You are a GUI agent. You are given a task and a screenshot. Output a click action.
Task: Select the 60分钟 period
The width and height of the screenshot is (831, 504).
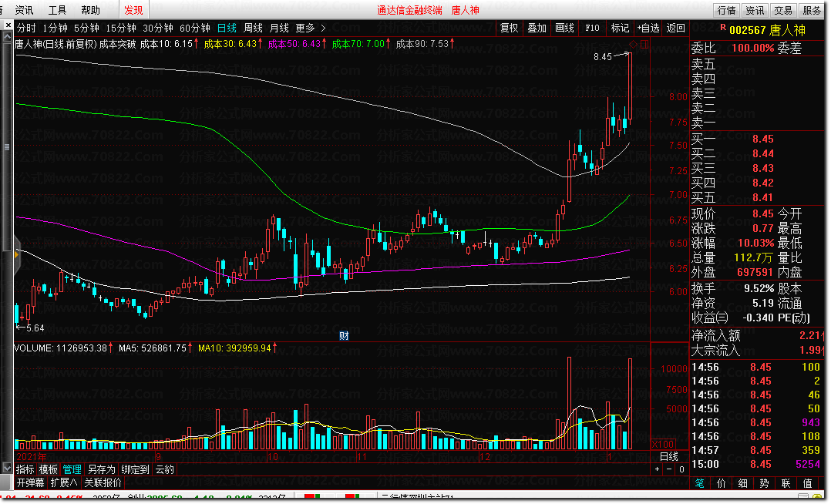(195, 28)
